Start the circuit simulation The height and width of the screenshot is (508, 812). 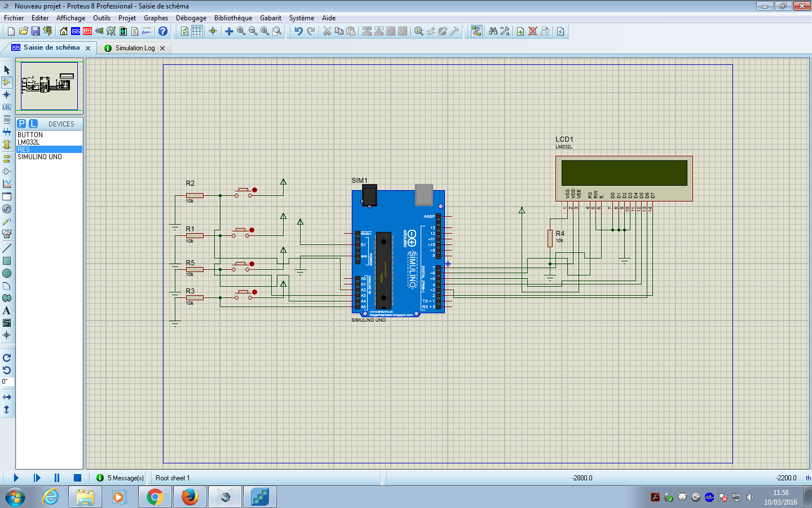coord(15,478)
